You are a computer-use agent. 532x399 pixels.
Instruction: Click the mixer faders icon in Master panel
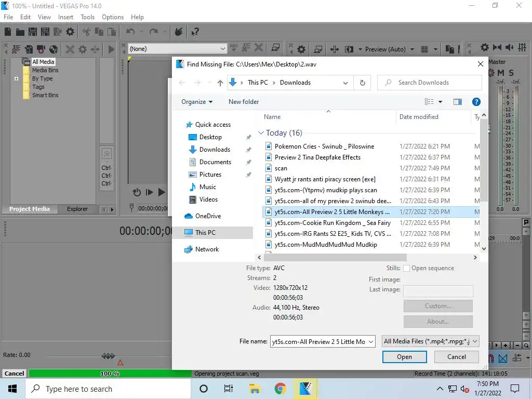coord(522,47)
